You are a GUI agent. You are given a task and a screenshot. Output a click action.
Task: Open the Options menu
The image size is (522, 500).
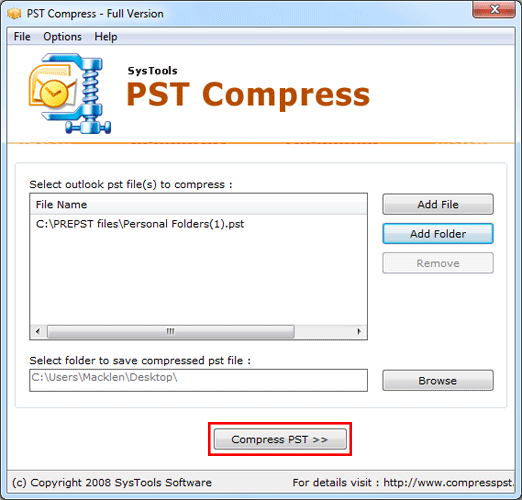pyautogui.click(x=62, y=37)
